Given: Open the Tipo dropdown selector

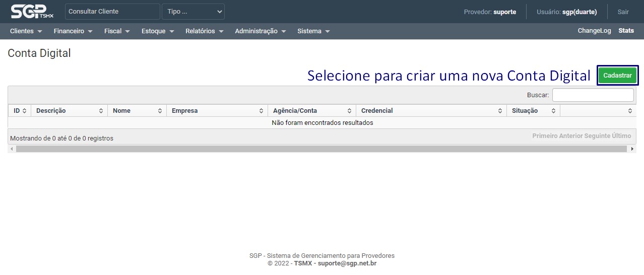Looking at the screenshot, I should [193, 12].
